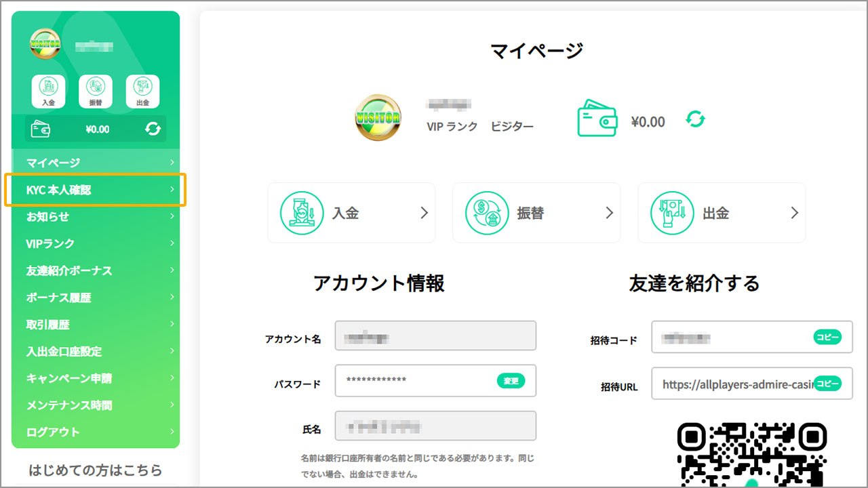
Task: Click アカウント情報 section heading
Action: click(x=379, y=283)
